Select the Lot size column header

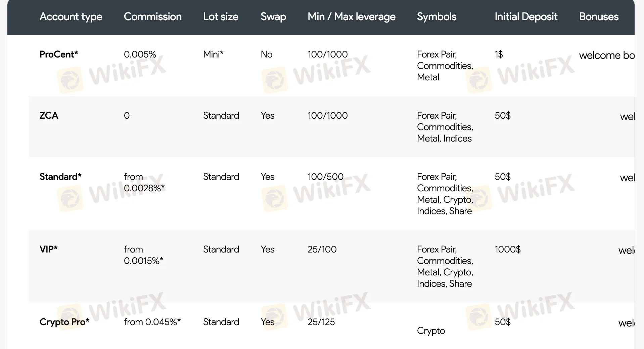pos(221,17)
